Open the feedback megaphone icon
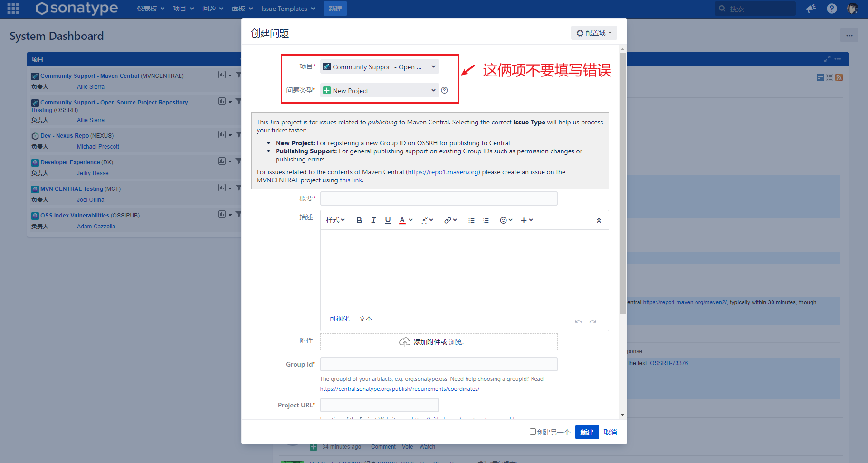This screenshot has width=868, height=463. [x=811, y=9]
